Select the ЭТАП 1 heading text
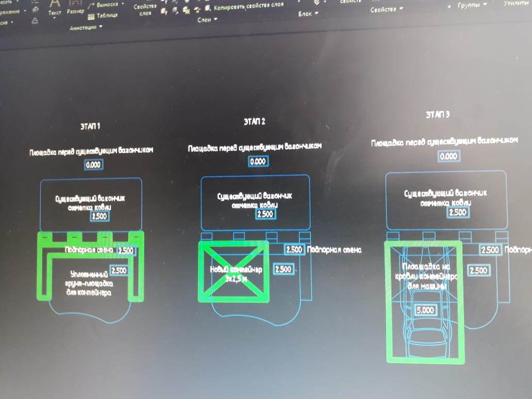This screenshot has height=399, width=532. pos(90,126)
